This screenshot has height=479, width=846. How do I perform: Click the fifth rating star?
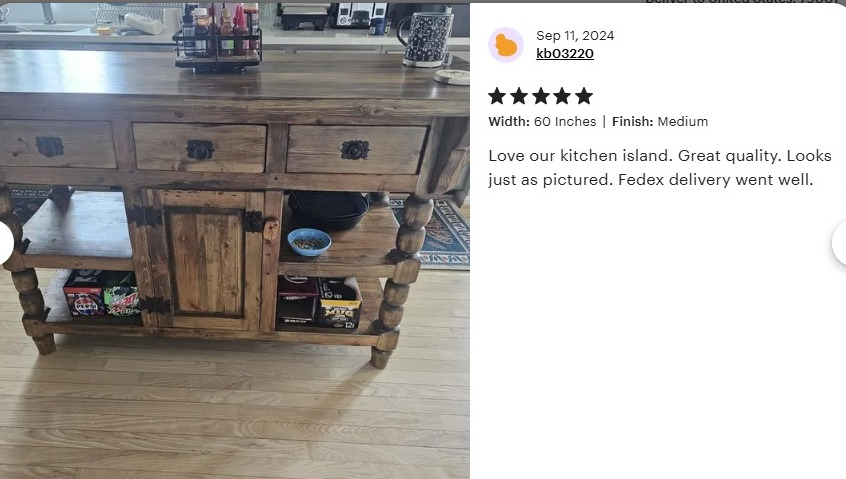coord(583,97)
